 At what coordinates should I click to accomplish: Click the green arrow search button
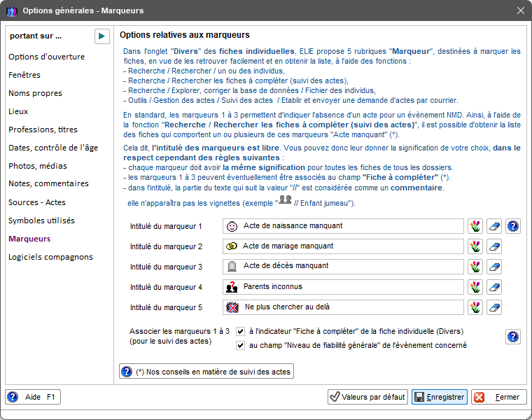[102, 36]
